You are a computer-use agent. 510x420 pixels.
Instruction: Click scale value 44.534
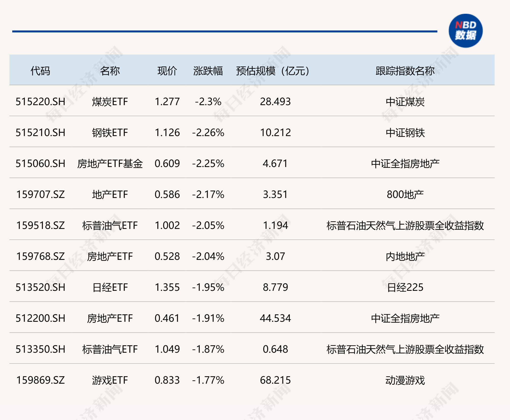(275, 318)
